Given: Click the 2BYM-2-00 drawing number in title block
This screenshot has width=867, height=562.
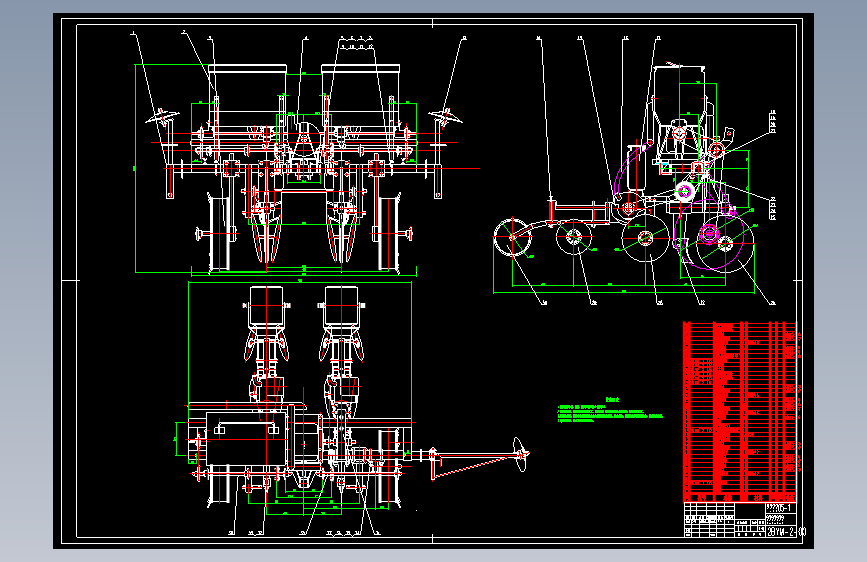Looking at the screenshot, I should coord(785,532).
